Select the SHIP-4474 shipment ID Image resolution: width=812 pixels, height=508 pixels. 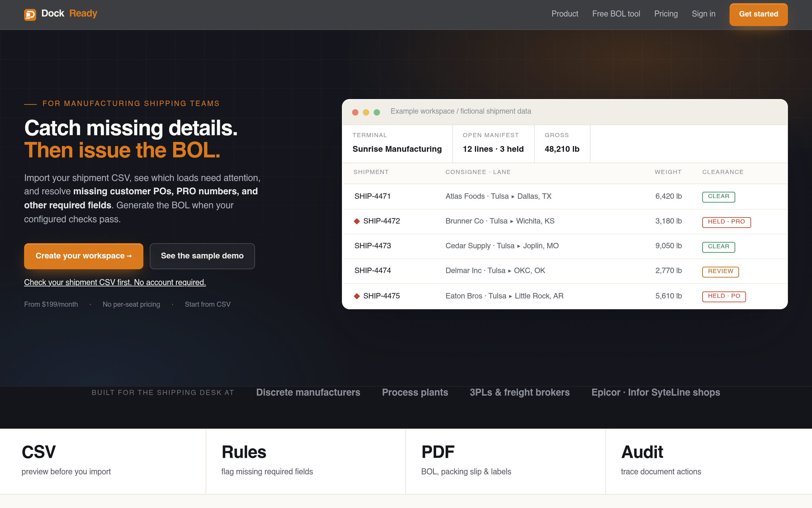(372, 271)
